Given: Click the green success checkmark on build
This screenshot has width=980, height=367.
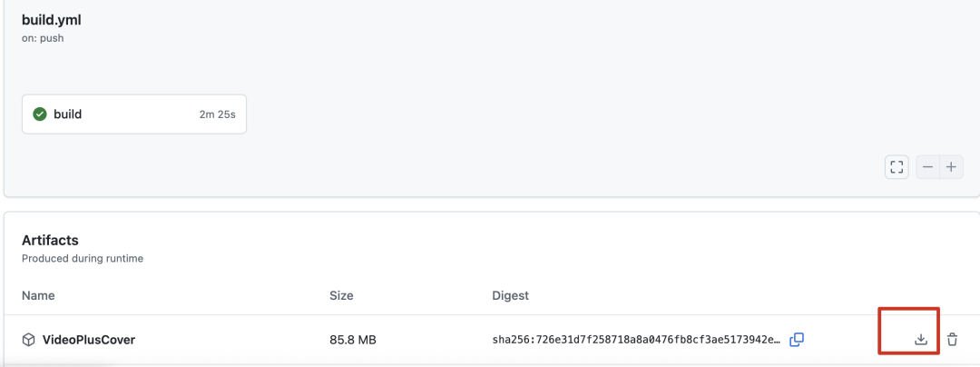Looking at the screenshot, I should click(40, 114).
